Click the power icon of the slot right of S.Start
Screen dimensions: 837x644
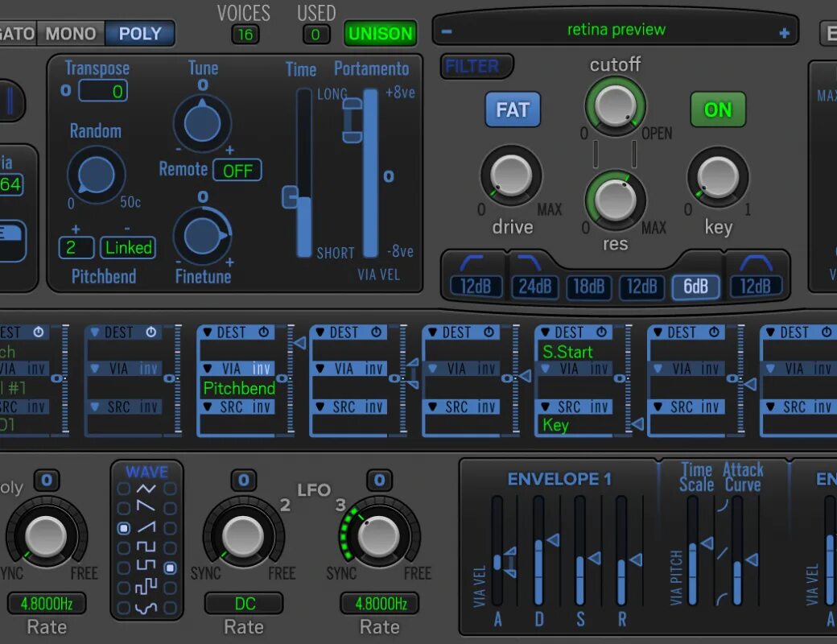tap(714, 332)
